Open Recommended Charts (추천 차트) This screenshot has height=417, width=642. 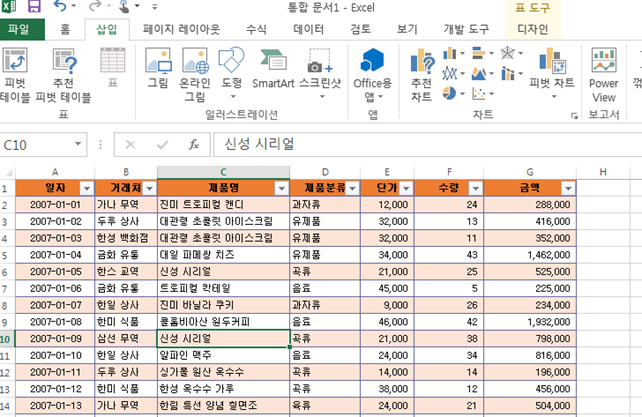pos(422,75)
